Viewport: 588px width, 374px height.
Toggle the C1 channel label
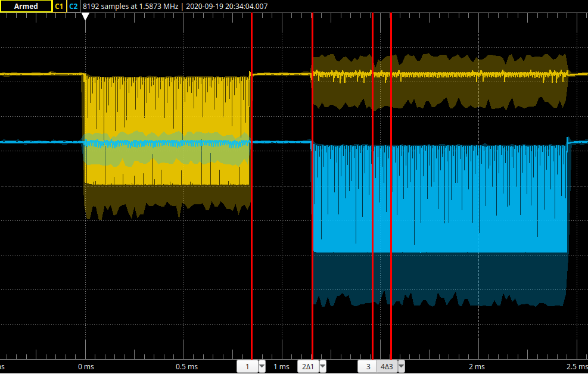point(59,7)
